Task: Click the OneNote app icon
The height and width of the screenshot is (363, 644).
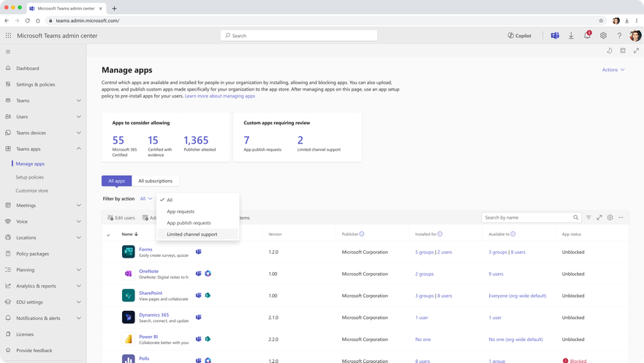Action: 128,274
